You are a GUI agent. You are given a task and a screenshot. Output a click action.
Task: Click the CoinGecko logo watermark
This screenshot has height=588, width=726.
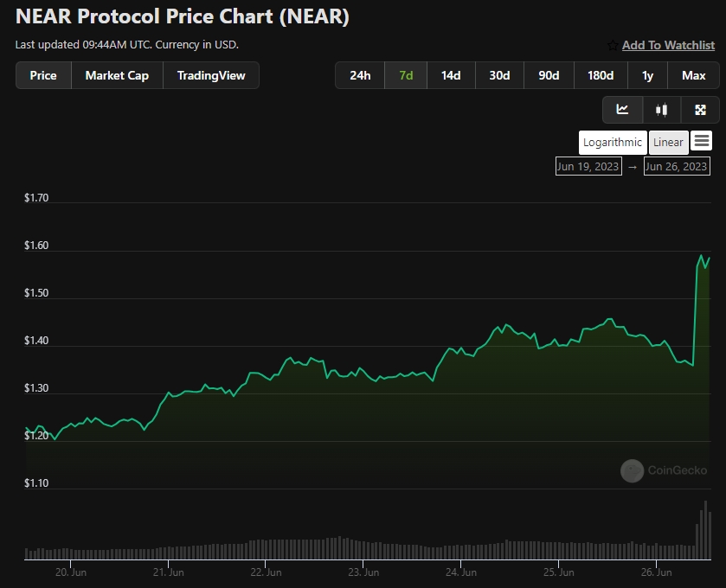[x=664, y=470]
